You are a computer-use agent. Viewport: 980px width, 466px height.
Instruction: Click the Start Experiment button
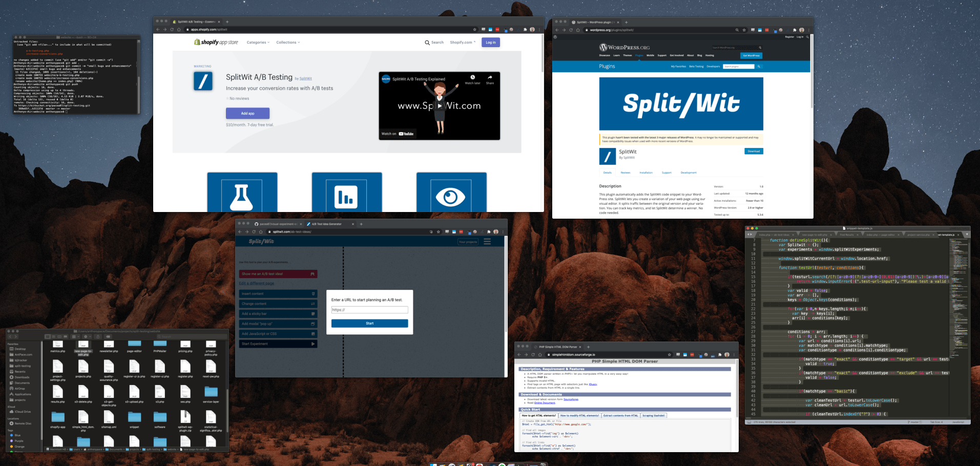(278, 344)
